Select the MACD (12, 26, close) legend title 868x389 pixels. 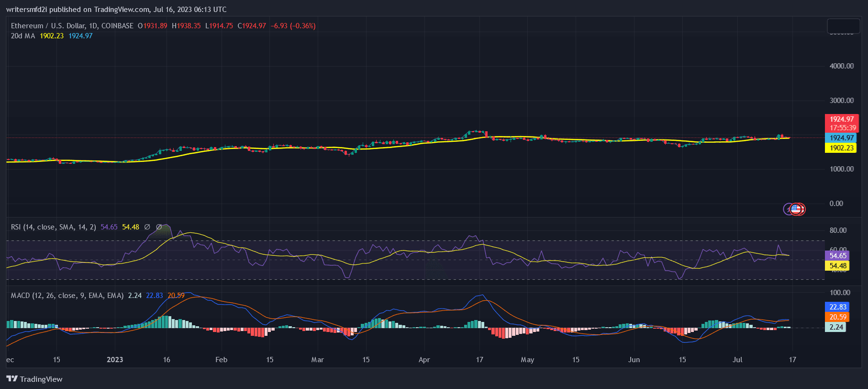pos(67,296)
